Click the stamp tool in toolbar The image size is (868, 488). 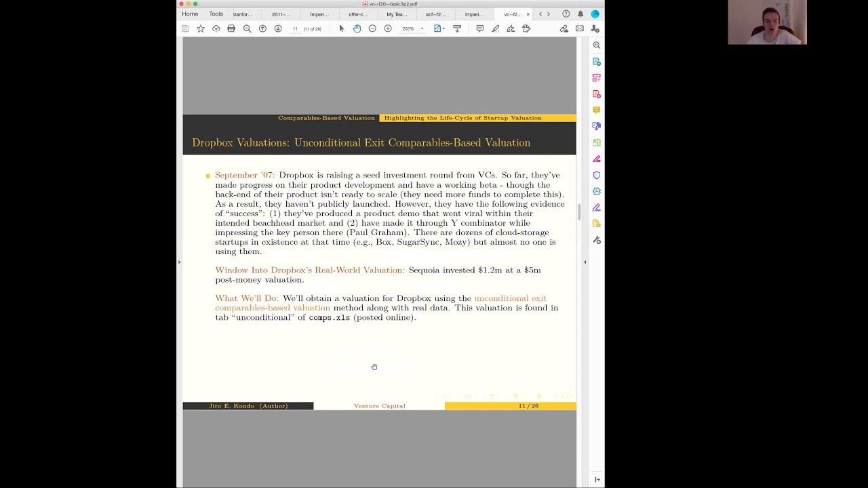pos(526,28)
